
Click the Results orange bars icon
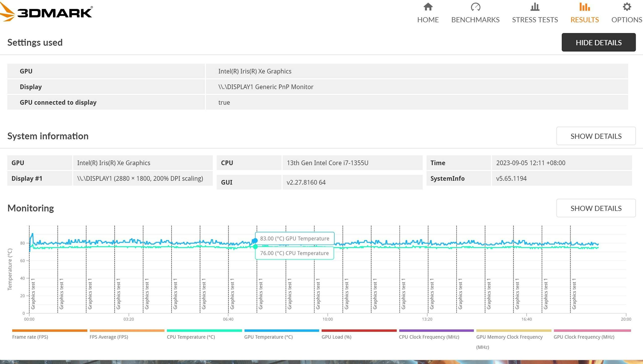click(584, 7)
